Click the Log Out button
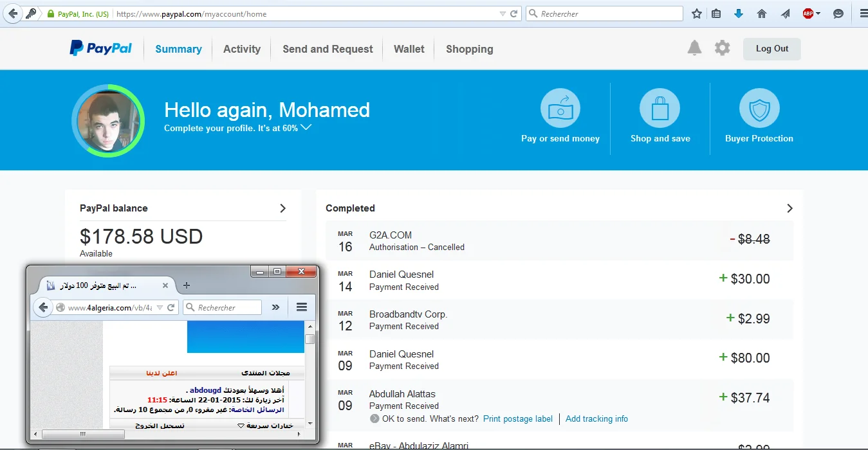Screen dimensions: 868x450 point(772,49)
